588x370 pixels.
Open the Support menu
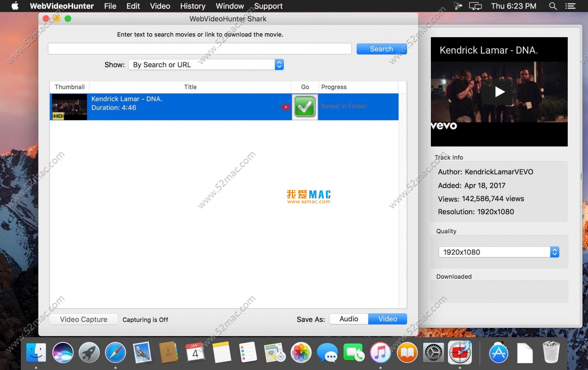click(268, 6)
